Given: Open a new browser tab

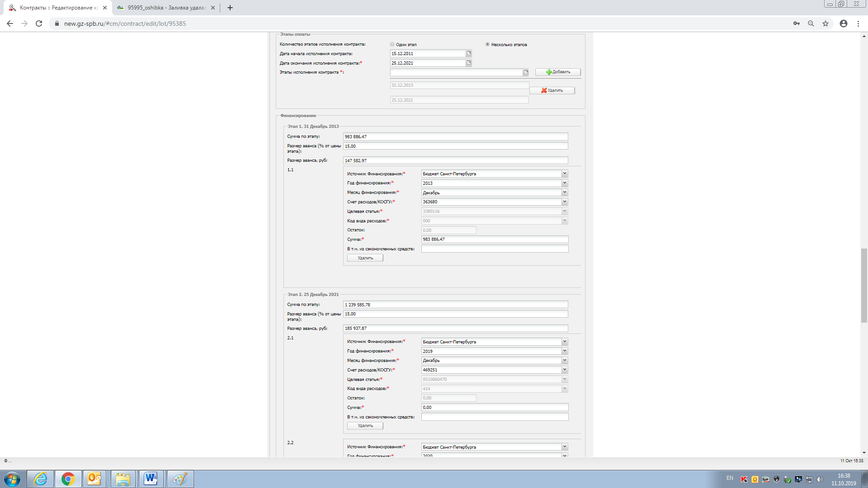Looking at the screenshot, I should click(x=230, y=8).
